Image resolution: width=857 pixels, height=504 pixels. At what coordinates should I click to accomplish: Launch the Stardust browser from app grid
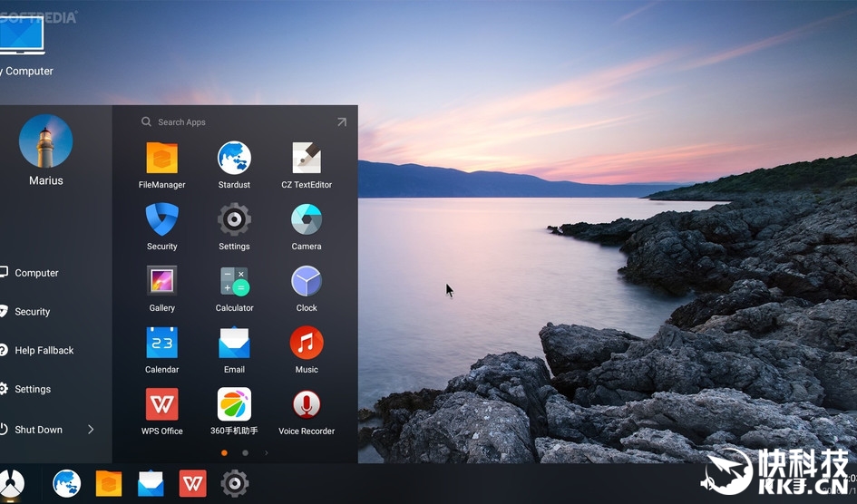pyautogui.click(x=234, y=159)
